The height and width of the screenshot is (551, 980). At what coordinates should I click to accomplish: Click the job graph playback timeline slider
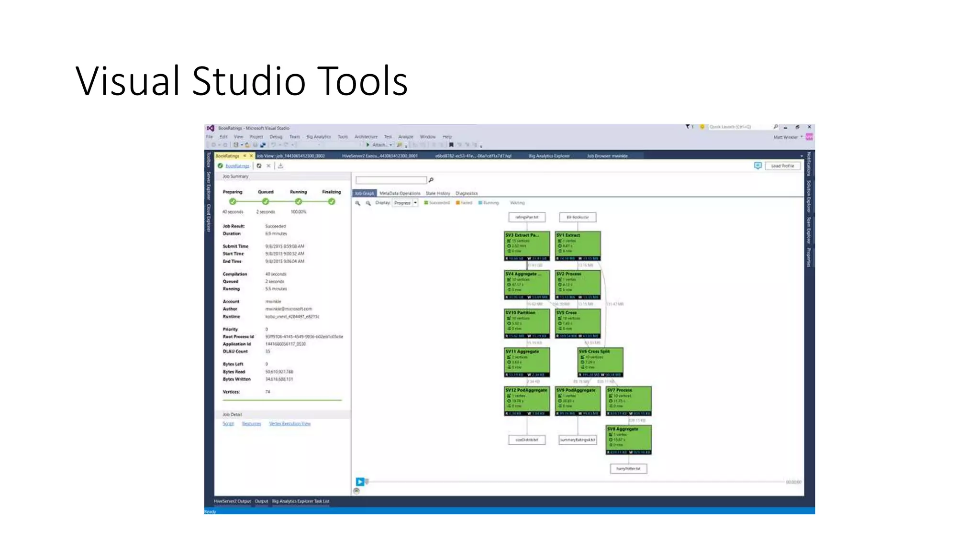click(575, 482)
